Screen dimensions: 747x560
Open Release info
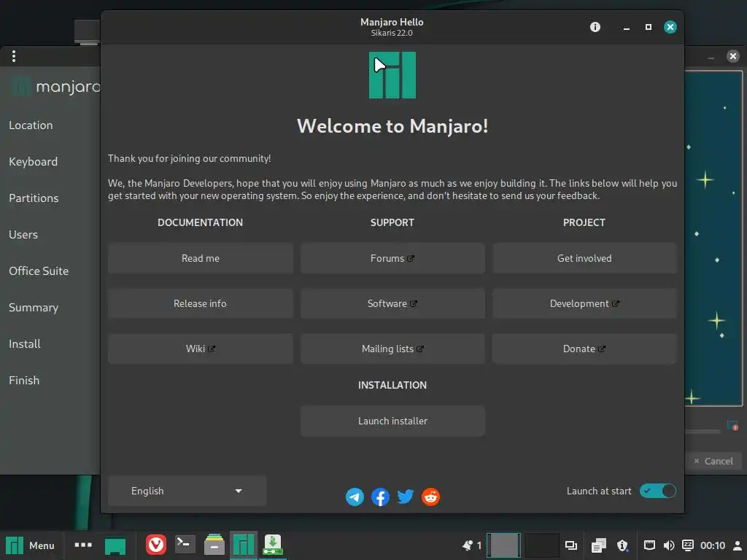click(201, 303)
